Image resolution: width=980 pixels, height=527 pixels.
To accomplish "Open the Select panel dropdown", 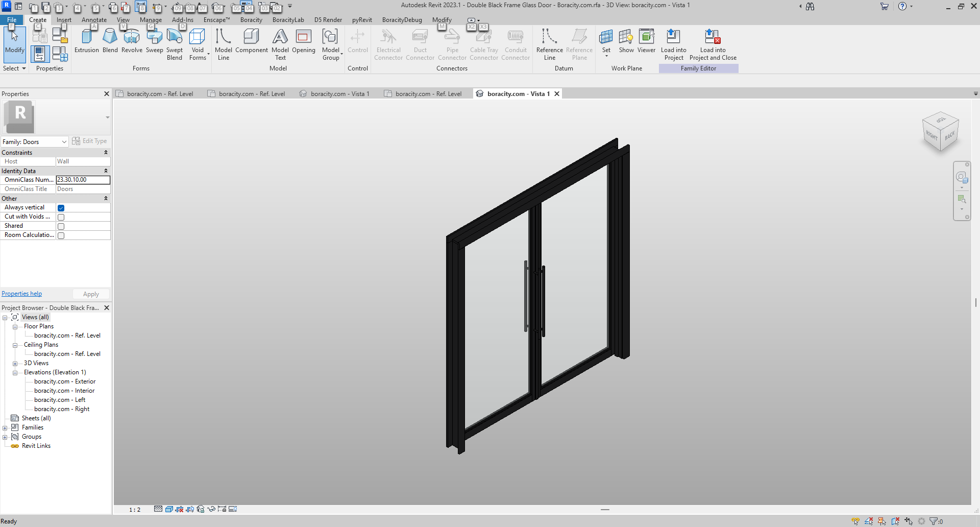I will click(x=14, y=68).
